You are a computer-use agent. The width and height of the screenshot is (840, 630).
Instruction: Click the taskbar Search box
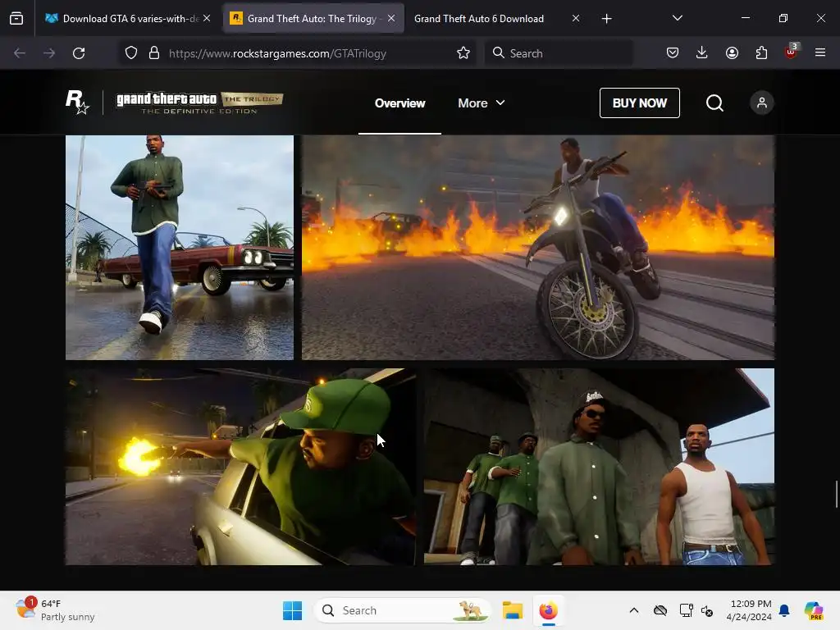[x=403, y=610]
